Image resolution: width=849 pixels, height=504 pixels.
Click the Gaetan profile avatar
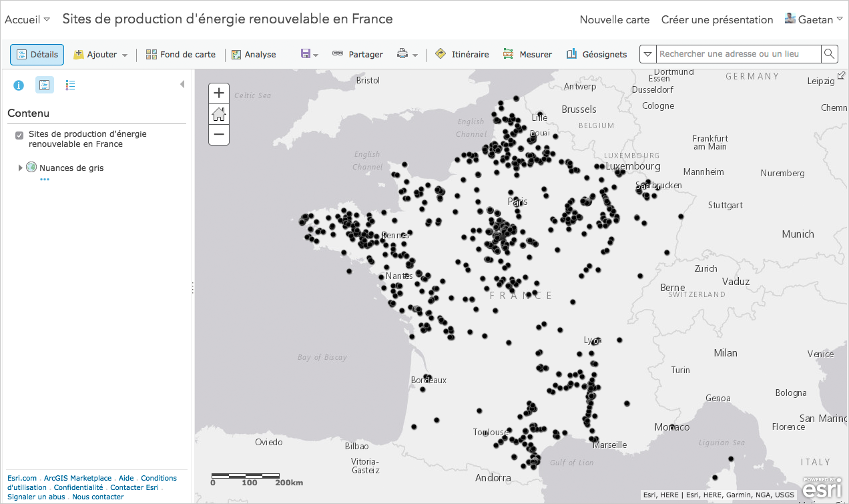[790, 19]
